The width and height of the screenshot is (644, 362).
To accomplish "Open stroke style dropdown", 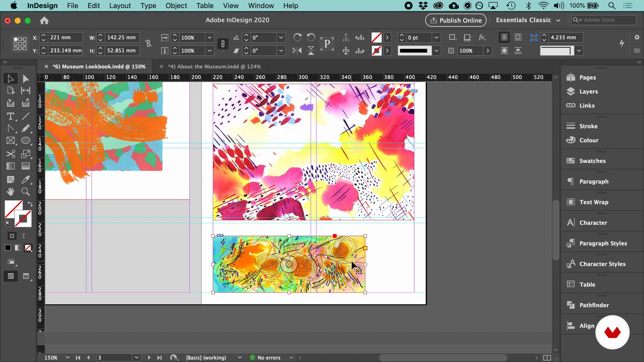I will 436,51.
